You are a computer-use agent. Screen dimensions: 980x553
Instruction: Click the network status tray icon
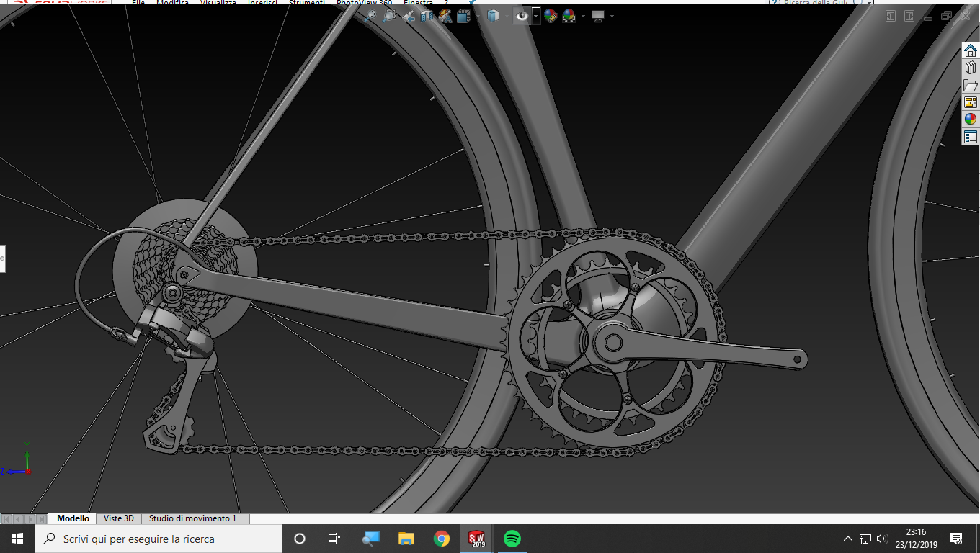click(x=865, y=539)
